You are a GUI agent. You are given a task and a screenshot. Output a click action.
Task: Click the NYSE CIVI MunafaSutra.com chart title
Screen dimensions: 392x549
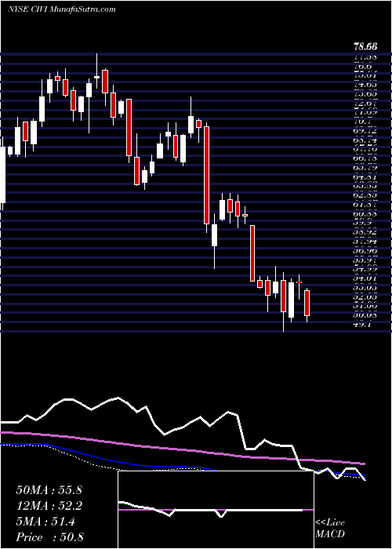(x=61, y=9)
